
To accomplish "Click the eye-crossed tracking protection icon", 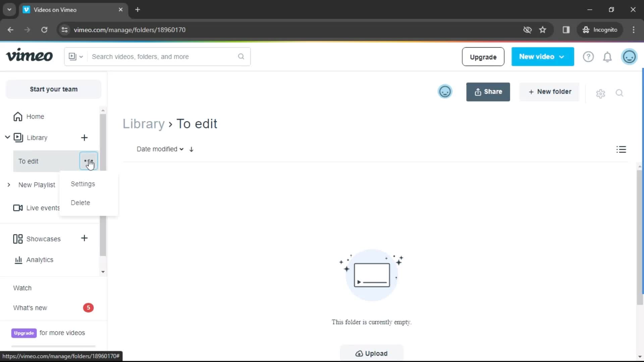I will pos(527,30).
